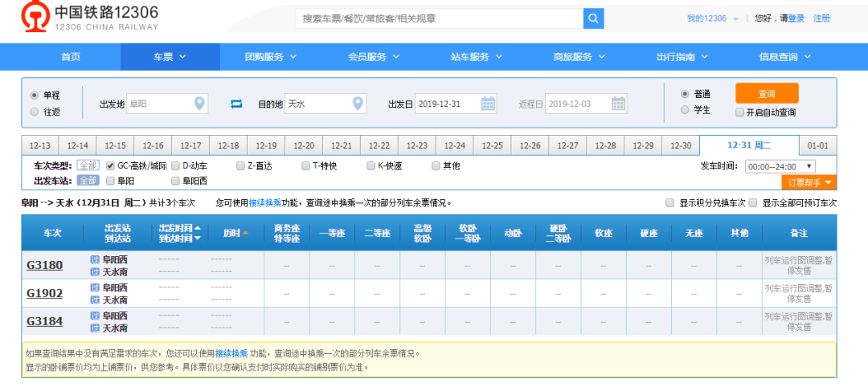
Task: Sort by 历时 using the orange arrow
Action: (x=245, y=233)
